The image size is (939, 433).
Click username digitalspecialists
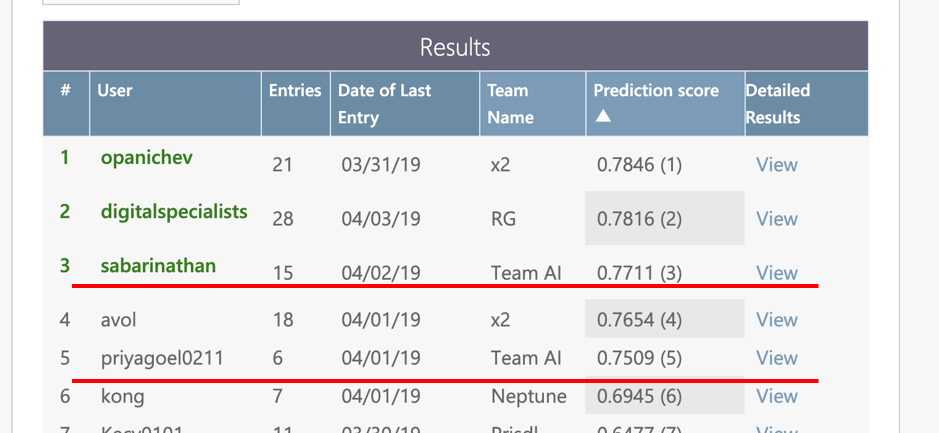point(174,212)
